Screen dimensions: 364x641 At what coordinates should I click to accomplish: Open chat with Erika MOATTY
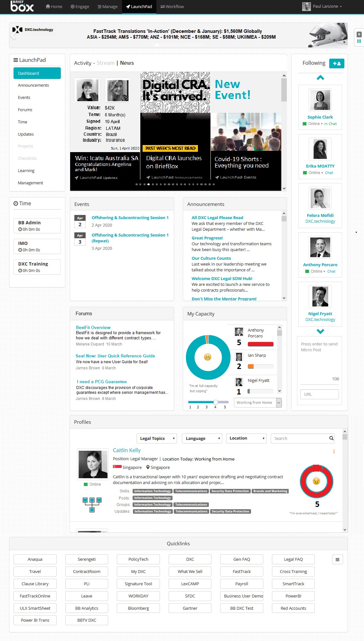pyautogui.click(x=329, y=173)
